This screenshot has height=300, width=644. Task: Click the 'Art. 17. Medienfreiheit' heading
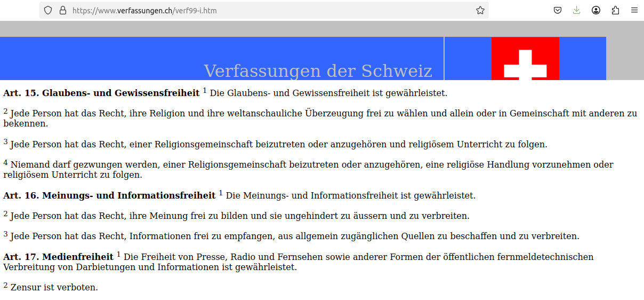point(58,257)
